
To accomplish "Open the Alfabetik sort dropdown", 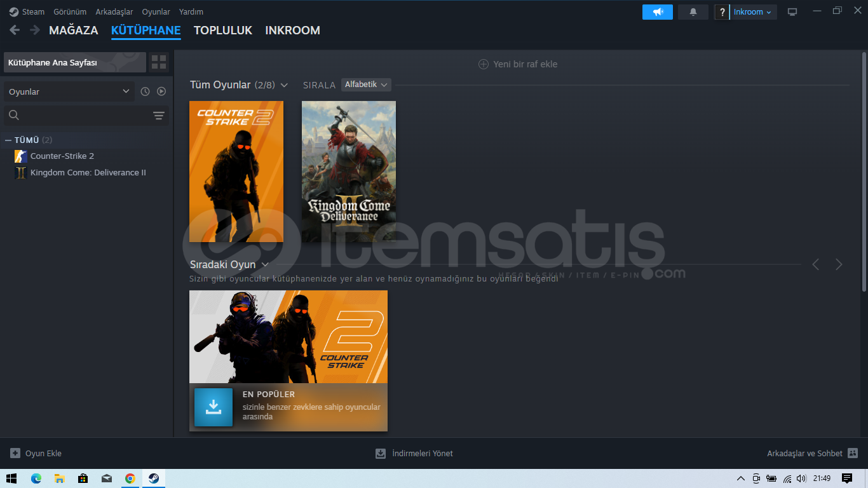I will coord(366,85).
